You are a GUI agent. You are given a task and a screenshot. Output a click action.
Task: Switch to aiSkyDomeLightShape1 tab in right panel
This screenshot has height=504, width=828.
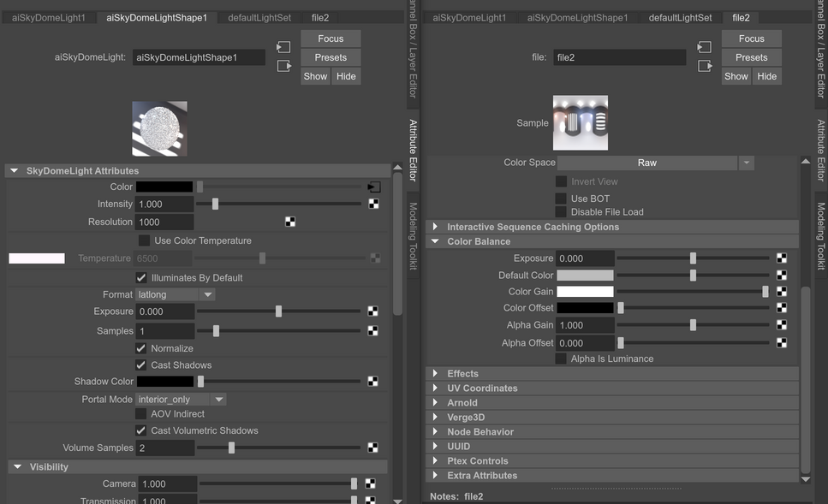578,17
